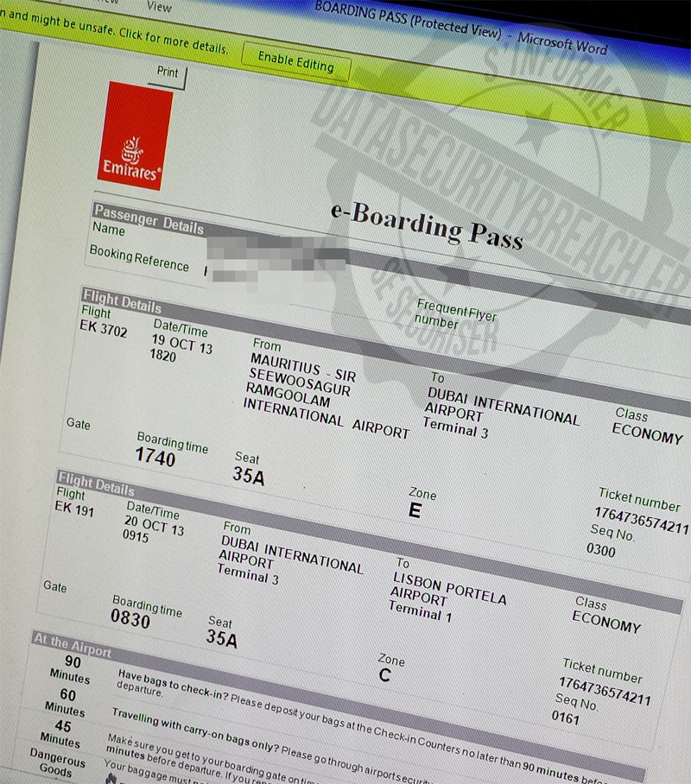
Task: Click the Passenger Details header
Action: (x=149, y=219)
